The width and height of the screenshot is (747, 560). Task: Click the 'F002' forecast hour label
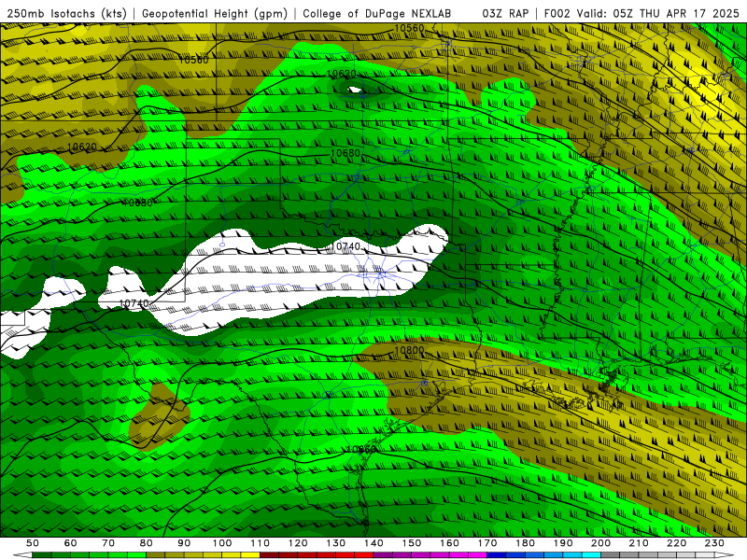coord(557,13)
